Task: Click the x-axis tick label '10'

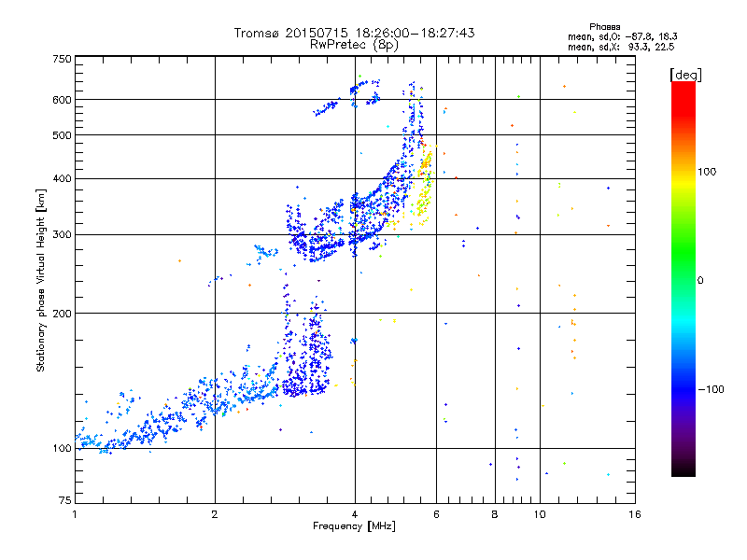Action: [540, 514]
